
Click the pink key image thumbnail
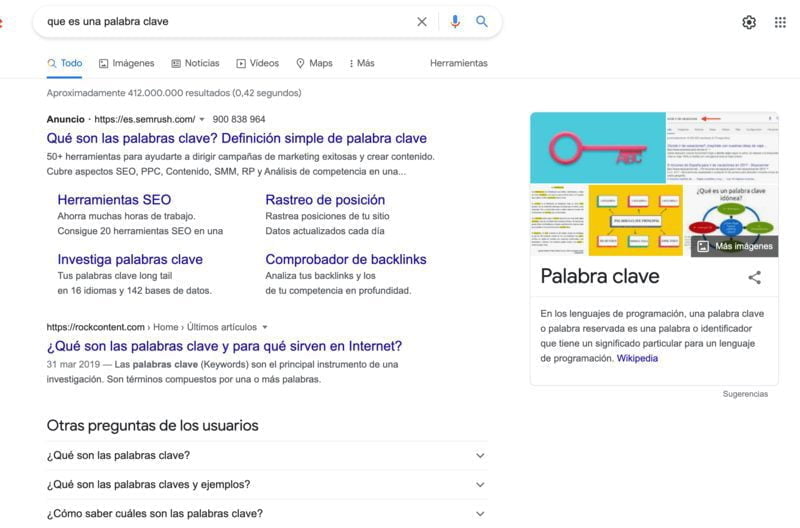[597, 146]
